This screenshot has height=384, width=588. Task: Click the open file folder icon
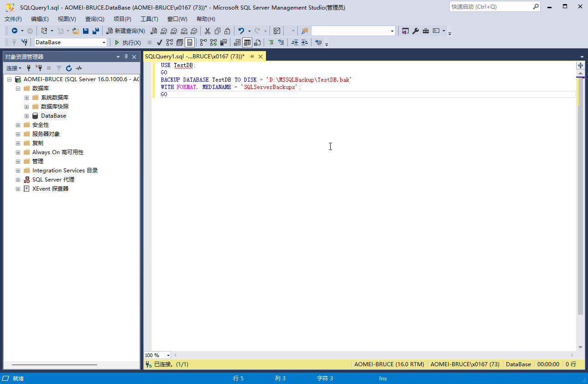coord(76,31)
